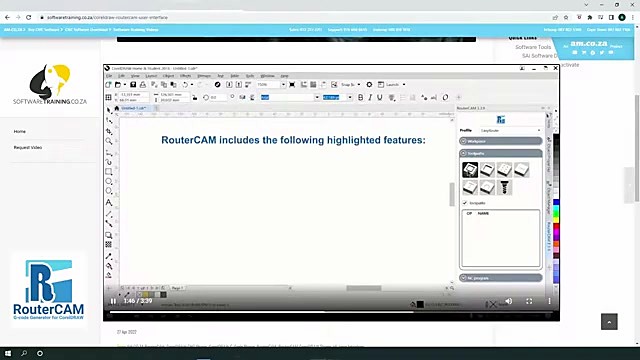
Task: Click the Open folder toolbar icon
Action: [118, 84]
